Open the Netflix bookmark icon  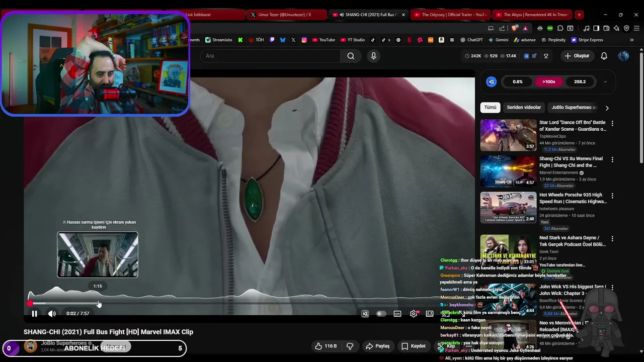[x=409, y=40]
